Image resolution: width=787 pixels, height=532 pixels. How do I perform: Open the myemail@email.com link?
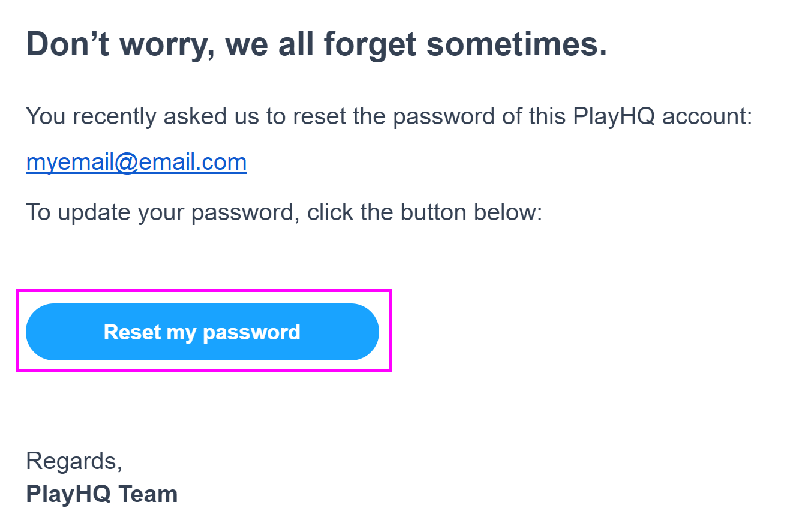136,162
